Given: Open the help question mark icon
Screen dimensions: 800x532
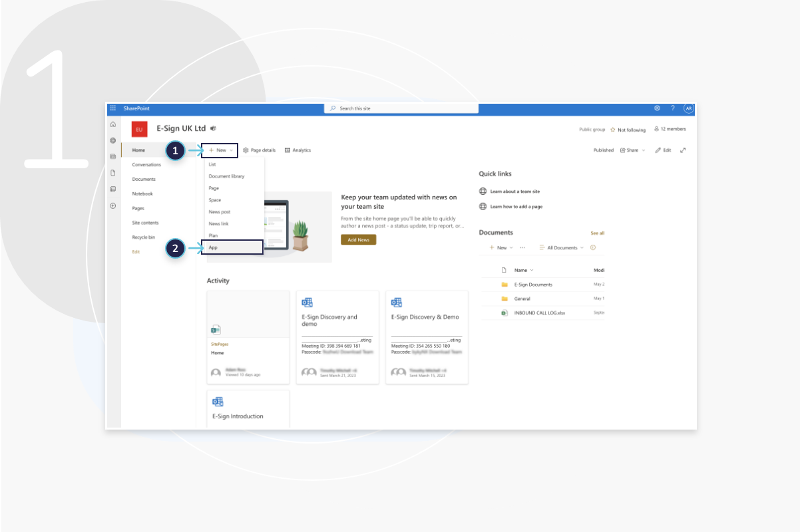Looking at the screenshot, I should [x=673, y=108].
